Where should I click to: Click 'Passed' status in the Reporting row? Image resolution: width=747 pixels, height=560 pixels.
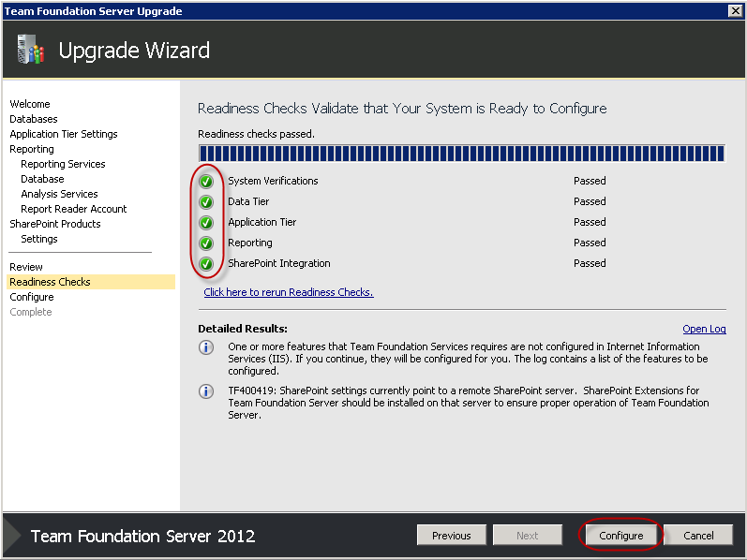coord(590,243)
